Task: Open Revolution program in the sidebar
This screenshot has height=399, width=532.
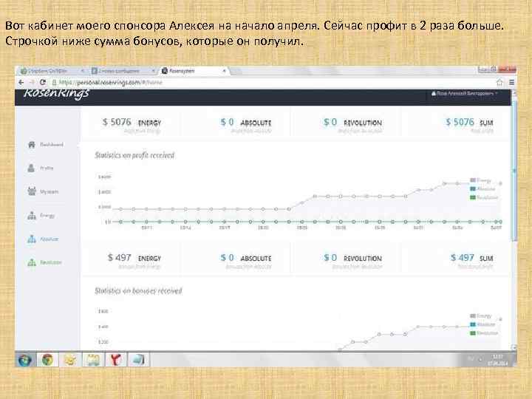Action: pyautogui.click(x=44, y=262)
